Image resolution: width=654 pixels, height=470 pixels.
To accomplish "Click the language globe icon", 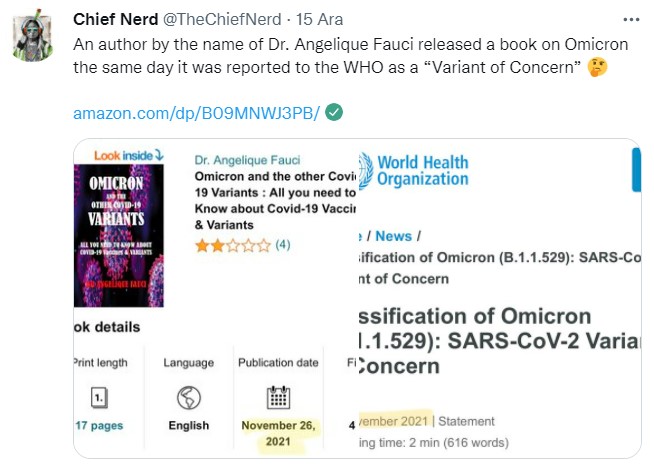I will (188, 397).
